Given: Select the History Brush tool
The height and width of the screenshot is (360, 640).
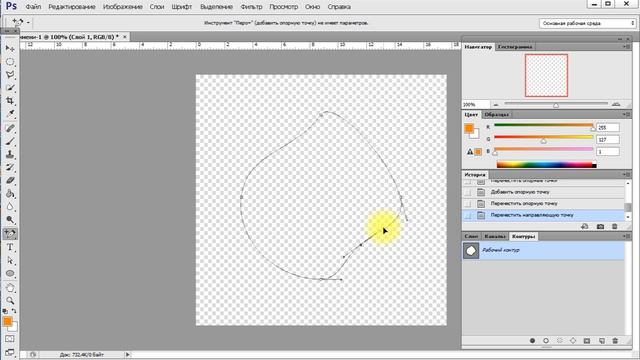Looking at the screenshot, I should pyautogui.click(x=10, y=167).
